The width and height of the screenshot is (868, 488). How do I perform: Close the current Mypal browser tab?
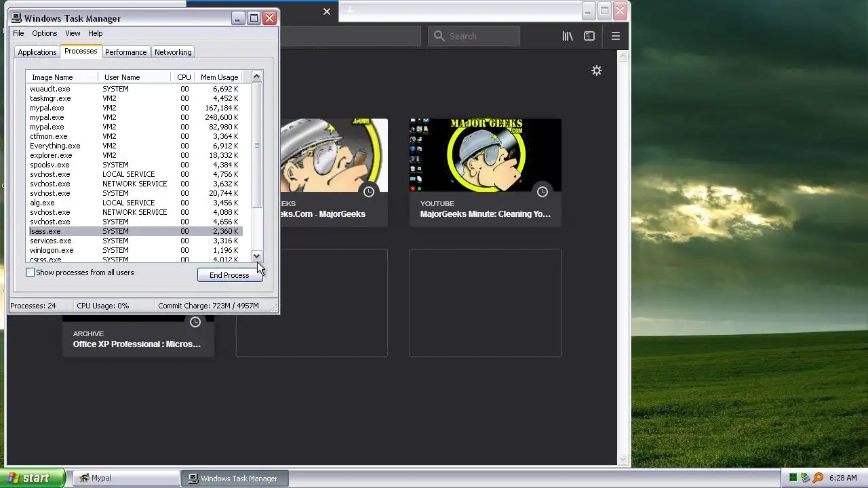327,12
